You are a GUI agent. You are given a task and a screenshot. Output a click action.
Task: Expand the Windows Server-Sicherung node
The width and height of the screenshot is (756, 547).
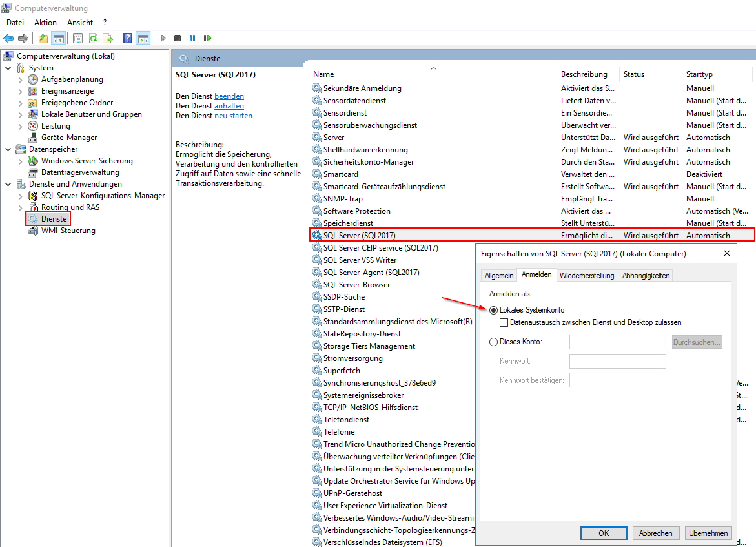pos(20,161)
